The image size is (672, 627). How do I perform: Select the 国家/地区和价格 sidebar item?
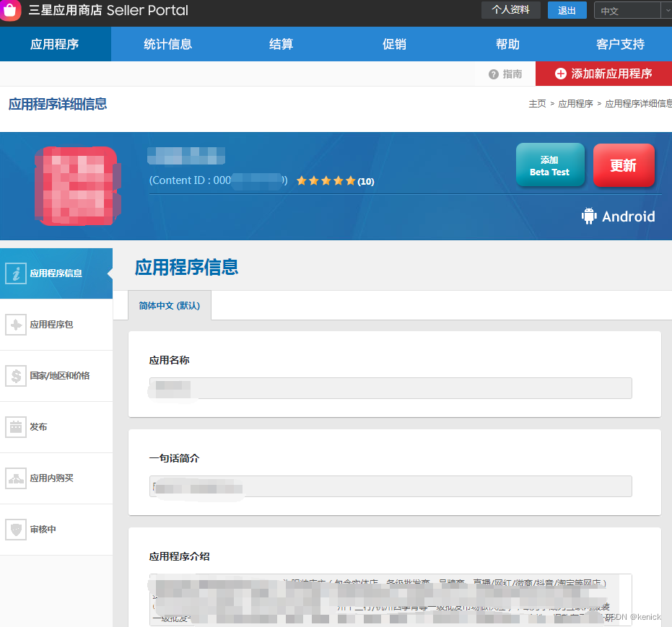(56, 376)
